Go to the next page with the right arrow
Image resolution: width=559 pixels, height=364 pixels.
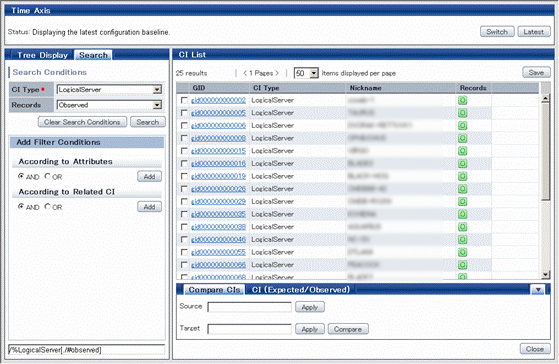tap(277, 73)
